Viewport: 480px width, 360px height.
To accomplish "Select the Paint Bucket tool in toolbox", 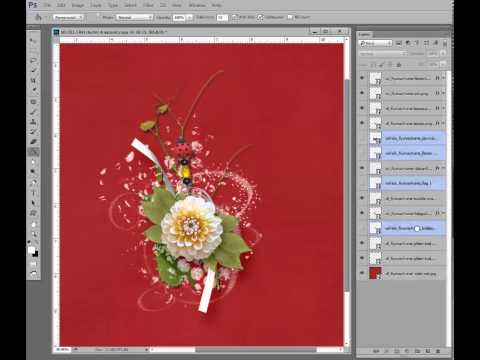I will pyautogui.click(x=33, y=152).
